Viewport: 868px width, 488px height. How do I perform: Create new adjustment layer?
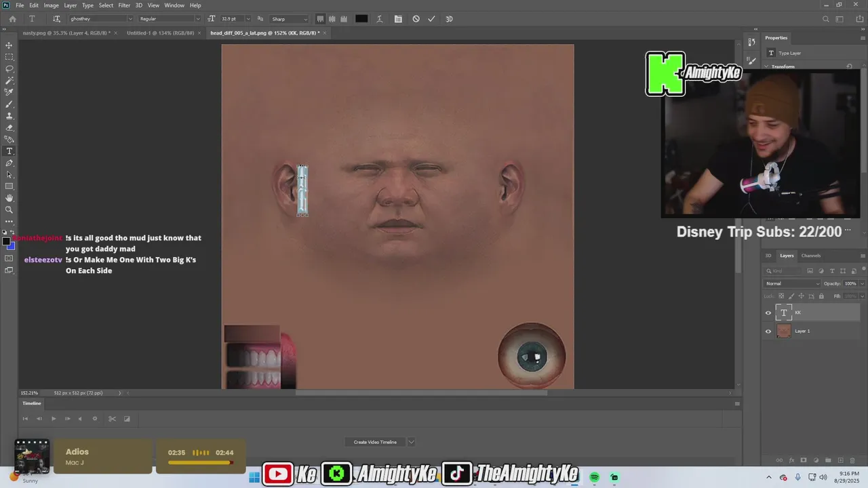pyautogui.click(x=816, y=460)
